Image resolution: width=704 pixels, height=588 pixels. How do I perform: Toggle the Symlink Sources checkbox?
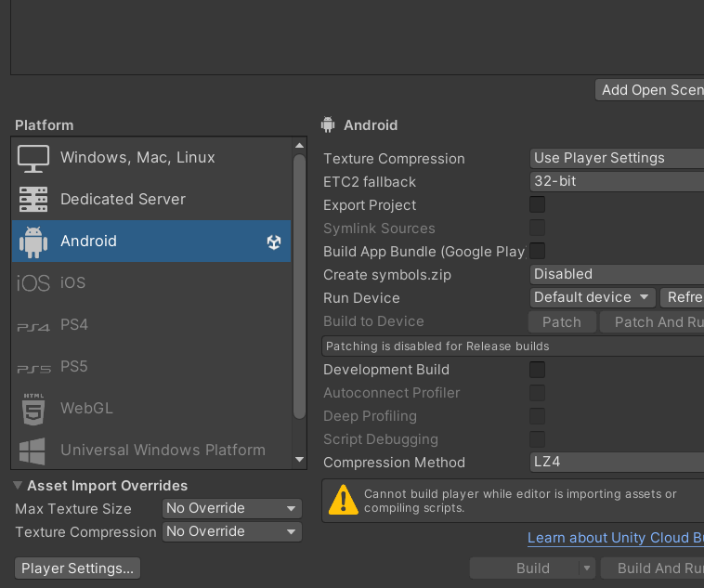(x=537, y=228)
